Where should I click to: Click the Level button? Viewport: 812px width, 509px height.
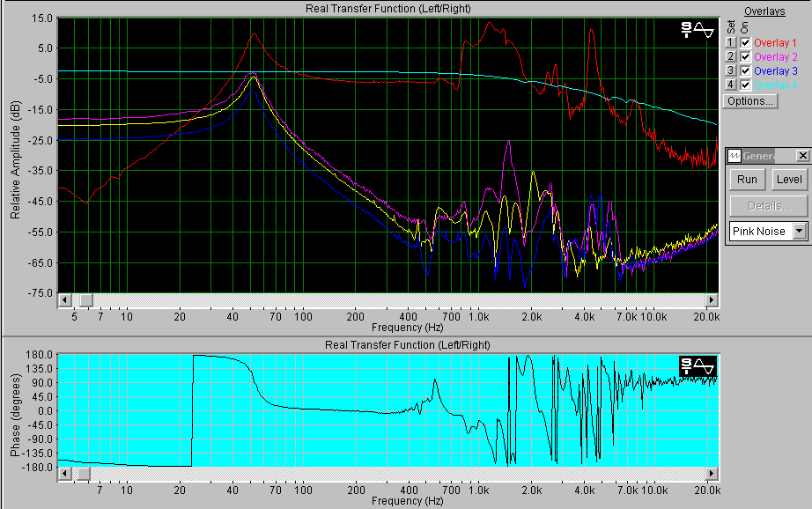coord(789,179)
